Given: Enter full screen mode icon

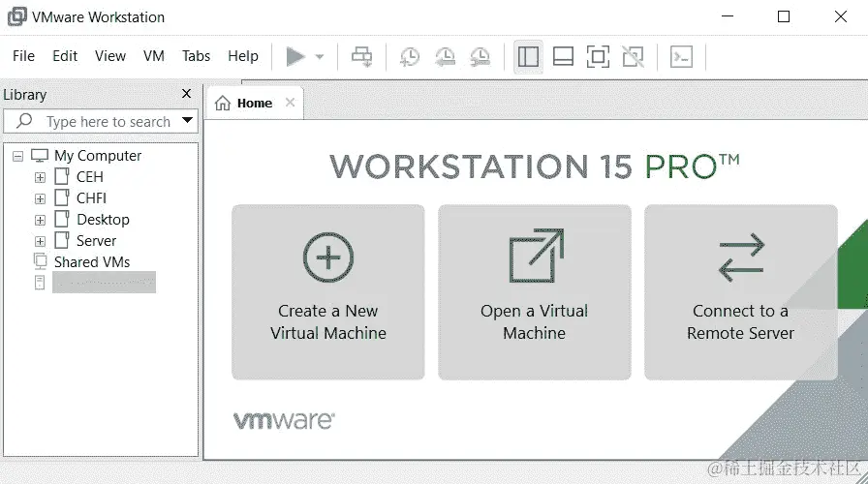Looking at the screenshot, I should (598, 56).
